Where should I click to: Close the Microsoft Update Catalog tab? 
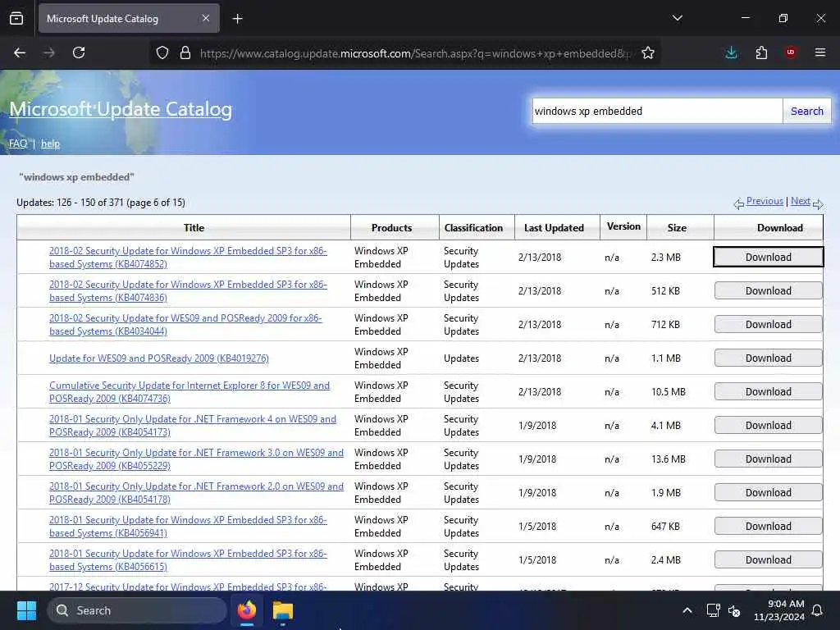(206, 18)
